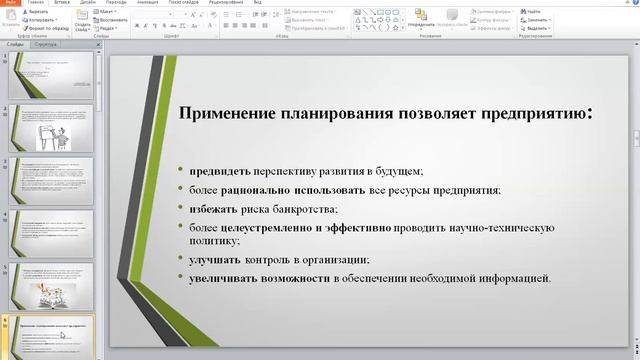Screen dimensions: 640x360
Task: Toggle underline formatting
Action: [x=155, y=26]
